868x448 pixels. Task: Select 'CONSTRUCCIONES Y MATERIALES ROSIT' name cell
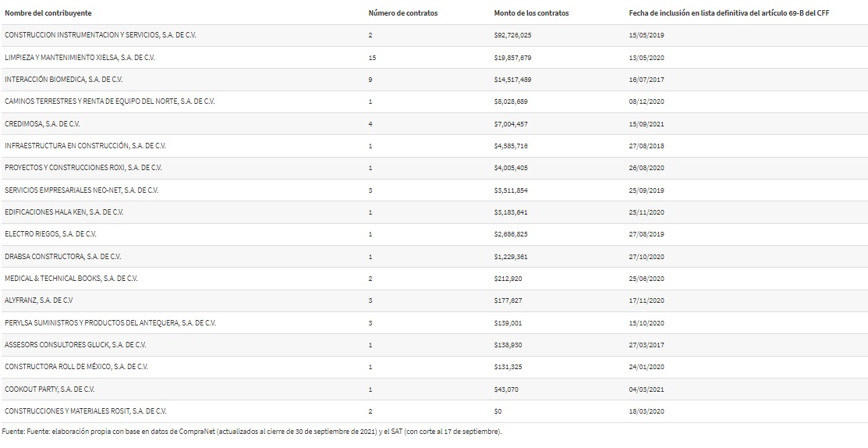(x=85, y=411)
